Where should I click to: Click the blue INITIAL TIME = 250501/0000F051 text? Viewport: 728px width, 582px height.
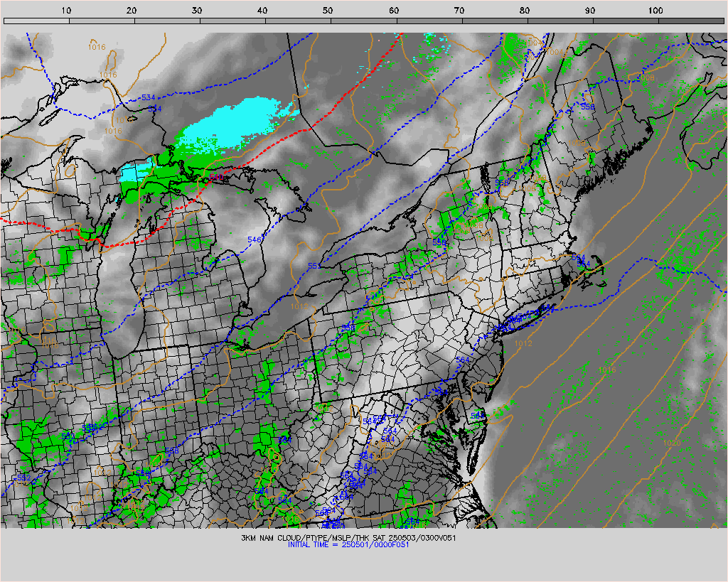[x=348, y=544]
